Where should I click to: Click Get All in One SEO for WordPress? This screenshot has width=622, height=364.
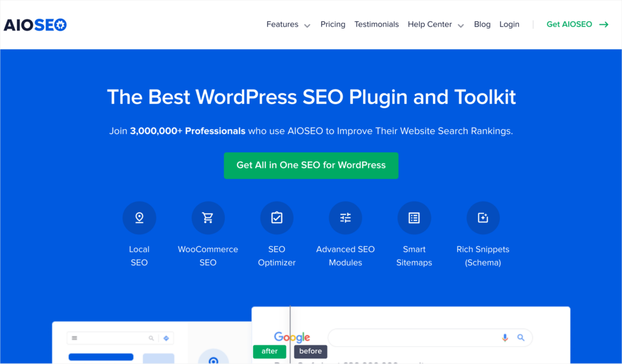click(x=311, y=166)
